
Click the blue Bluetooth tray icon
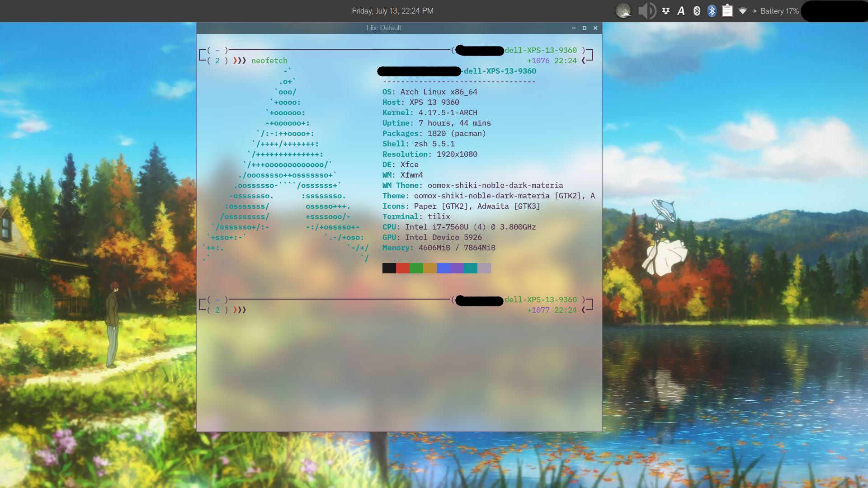712,11
